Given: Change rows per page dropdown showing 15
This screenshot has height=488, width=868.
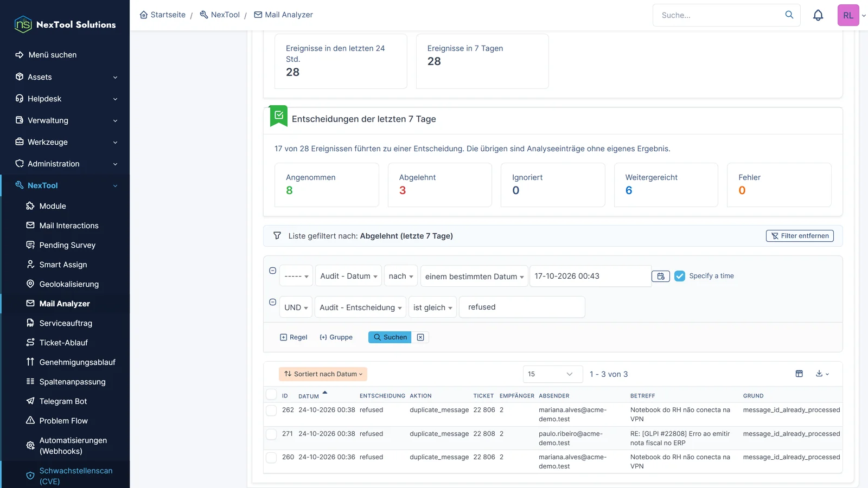Looking at the screenshot, I should pos(553,374).
